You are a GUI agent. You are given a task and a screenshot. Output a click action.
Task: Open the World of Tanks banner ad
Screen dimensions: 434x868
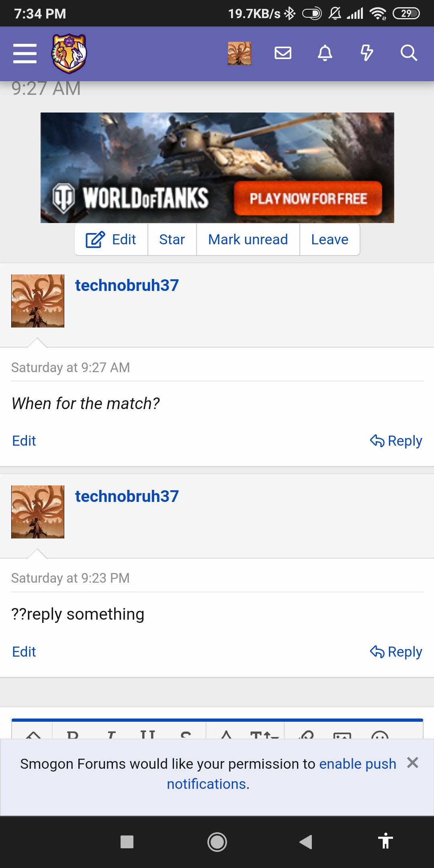click(x=217, y=168)
